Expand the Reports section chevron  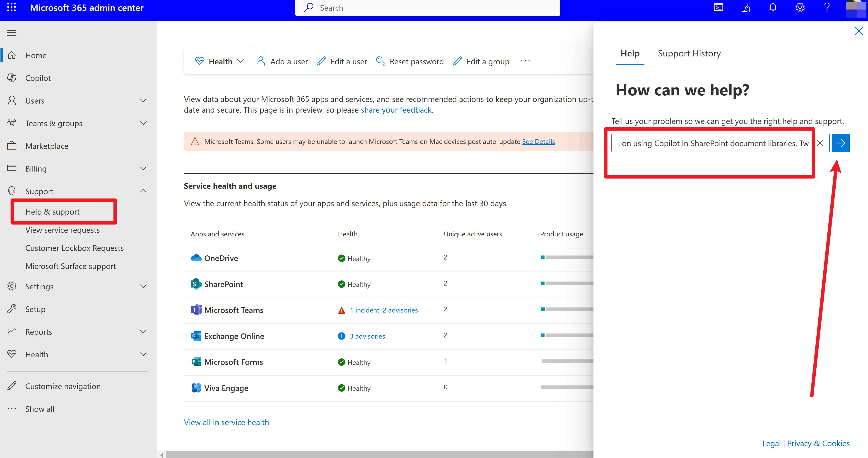[143, 332]
